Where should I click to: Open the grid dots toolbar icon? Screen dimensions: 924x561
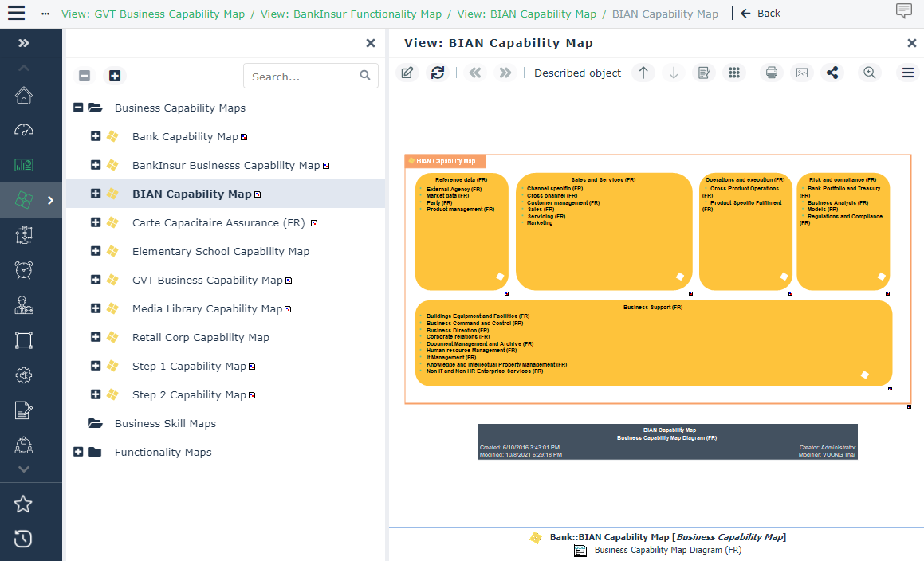733,73
